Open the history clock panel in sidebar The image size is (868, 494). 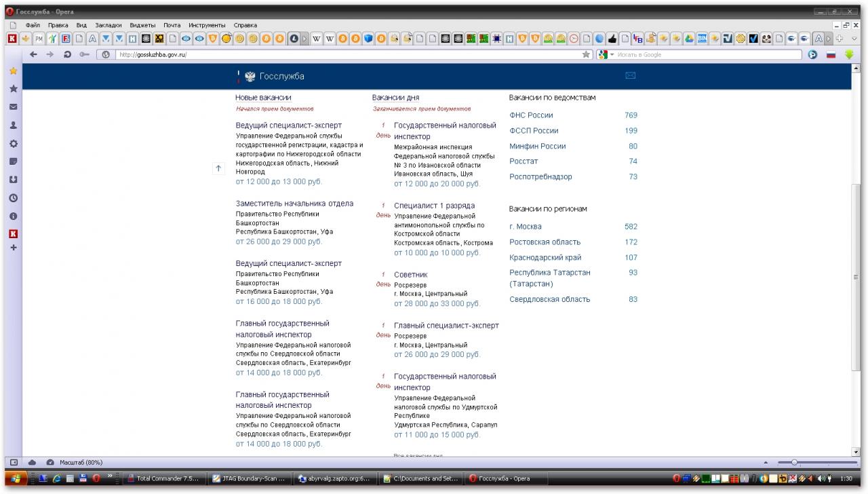point(12,198)
